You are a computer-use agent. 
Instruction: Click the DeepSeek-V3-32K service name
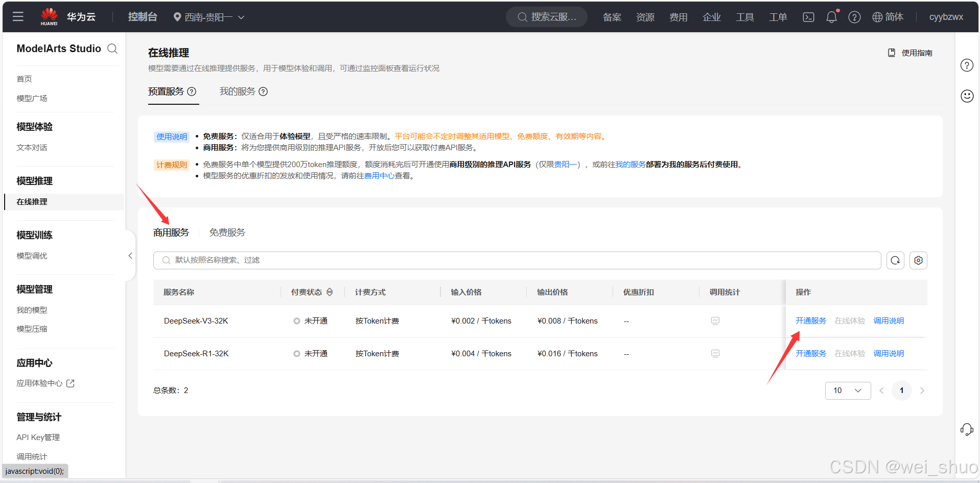tap(196, 321)
